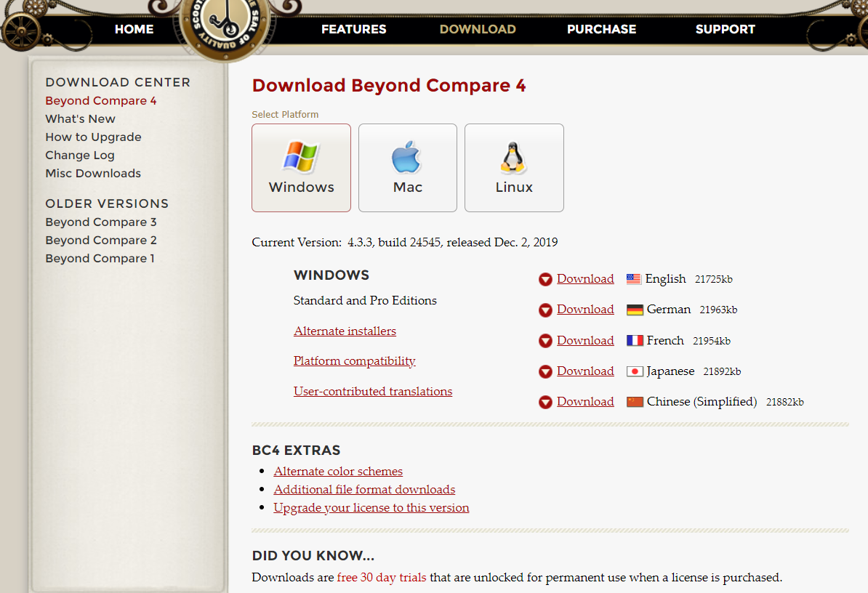Open the Alternate installers link

click(x=345, y=331)
